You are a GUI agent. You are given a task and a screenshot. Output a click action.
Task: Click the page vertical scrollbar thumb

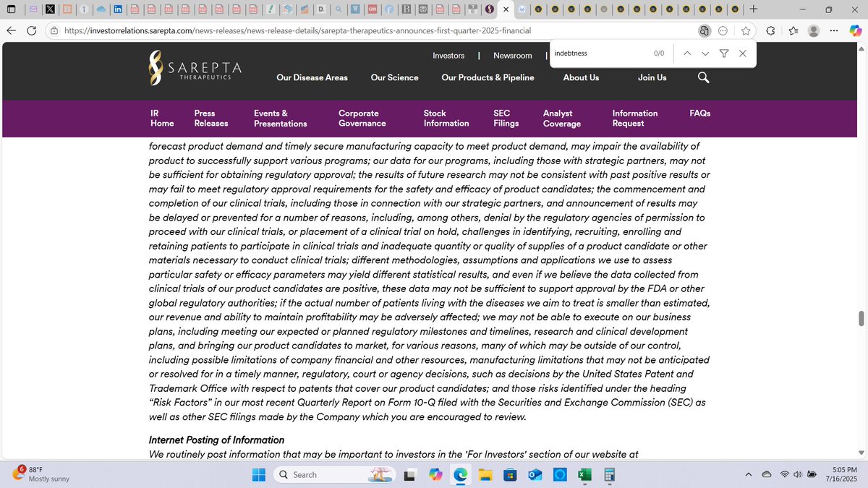tap(861, 319)
